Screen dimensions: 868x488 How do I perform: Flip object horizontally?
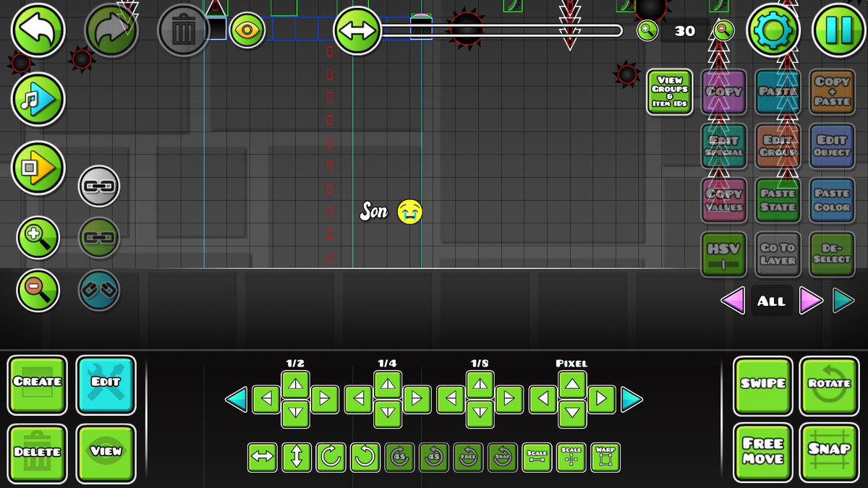262,458
